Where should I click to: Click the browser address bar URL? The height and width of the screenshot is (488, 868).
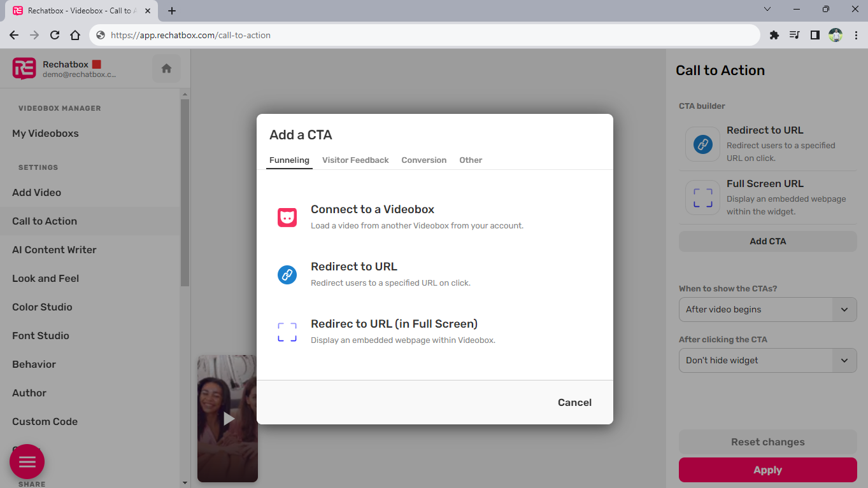coord(190,36)
